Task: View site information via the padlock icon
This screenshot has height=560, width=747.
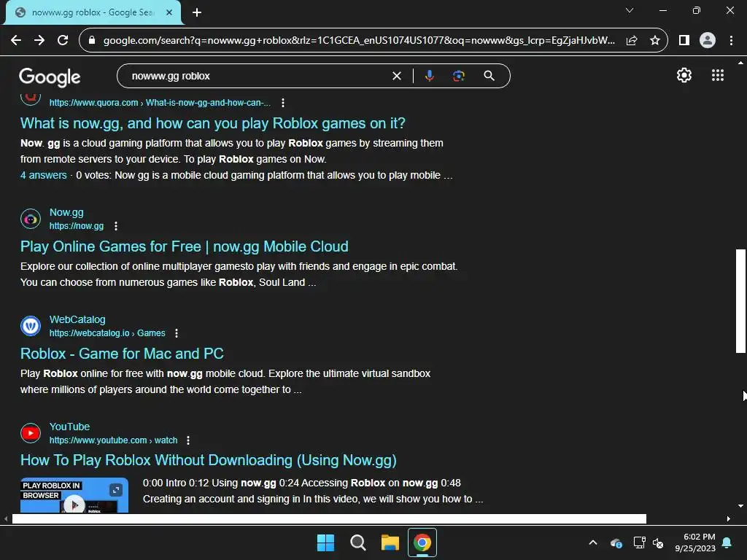Action: tap(93, 41)
